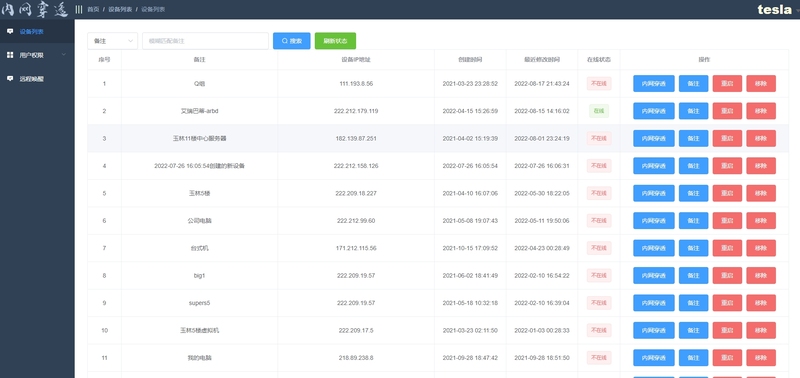Click 内网穿透 for 玉林11楼中心服务器

(x=654, y=138)
